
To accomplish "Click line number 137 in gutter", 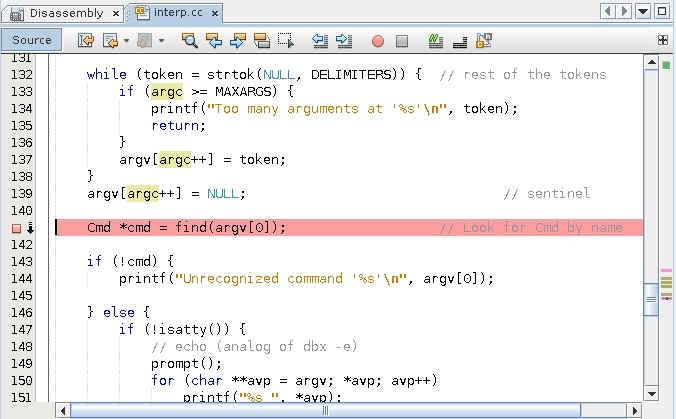I will pyautogui.click(x=22, y=159).
